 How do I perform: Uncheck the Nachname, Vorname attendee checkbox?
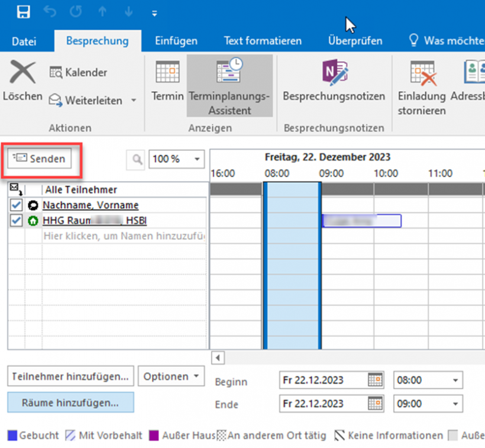click(16, 205)
